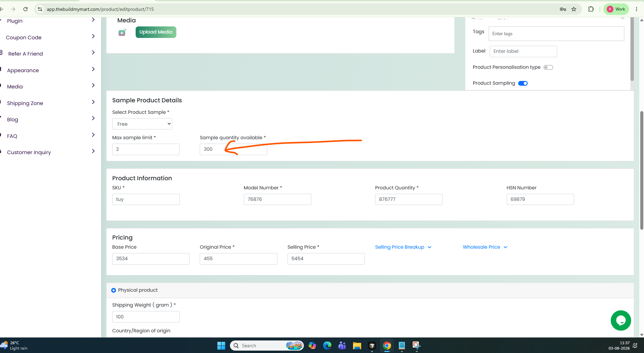Open Copilot from the taskbar
This screenshot has width=644, height=353.
pos(312,346)
